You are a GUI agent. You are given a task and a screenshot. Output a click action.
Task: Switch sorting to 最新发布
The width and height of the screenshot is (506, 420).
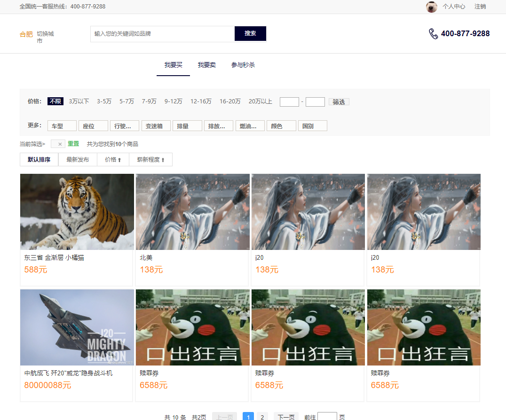(x=78, y=159)
